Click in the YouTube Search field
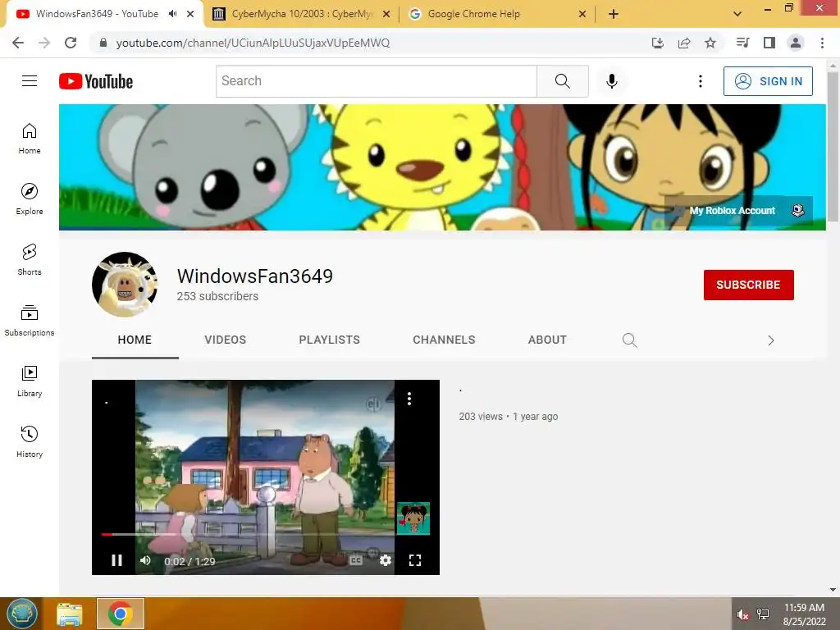Image resolution: width=840 pixels, height=630 pixels. click(x=377, y=81)
